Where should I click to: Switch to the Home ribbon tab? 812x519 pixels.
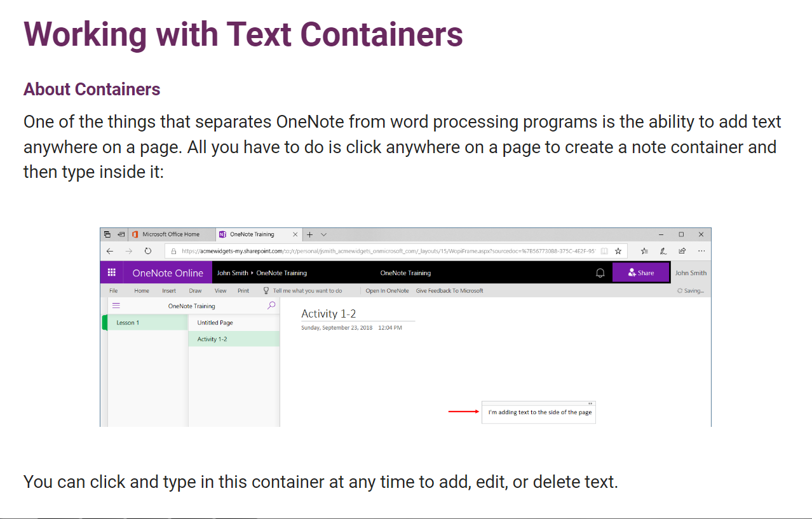[142, 291]
